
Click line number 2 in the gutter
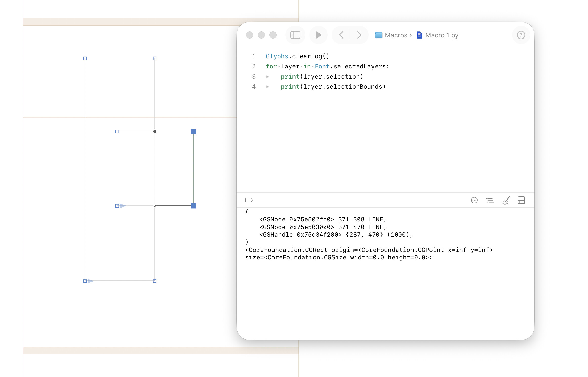(254, 66)
